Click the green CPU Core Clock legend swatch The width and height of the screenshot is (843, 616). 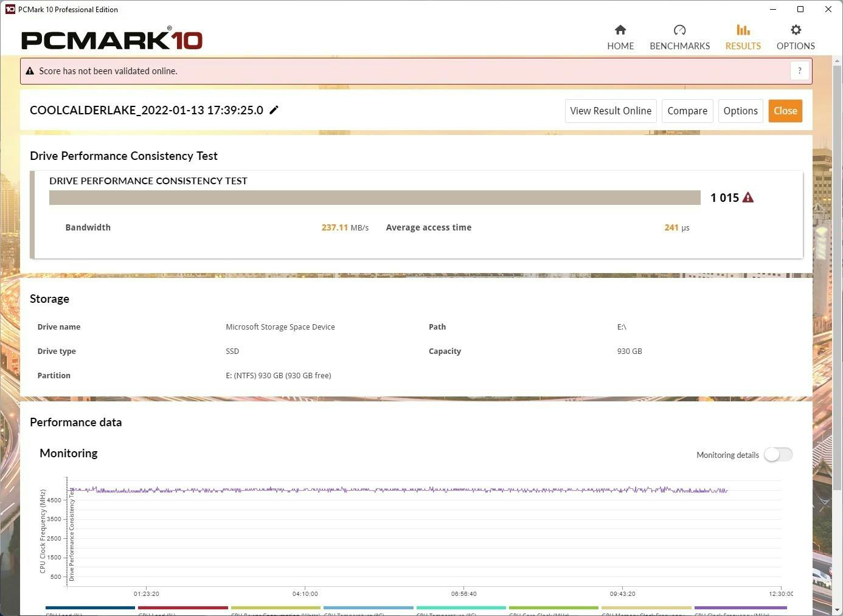(x=553, y=607)
